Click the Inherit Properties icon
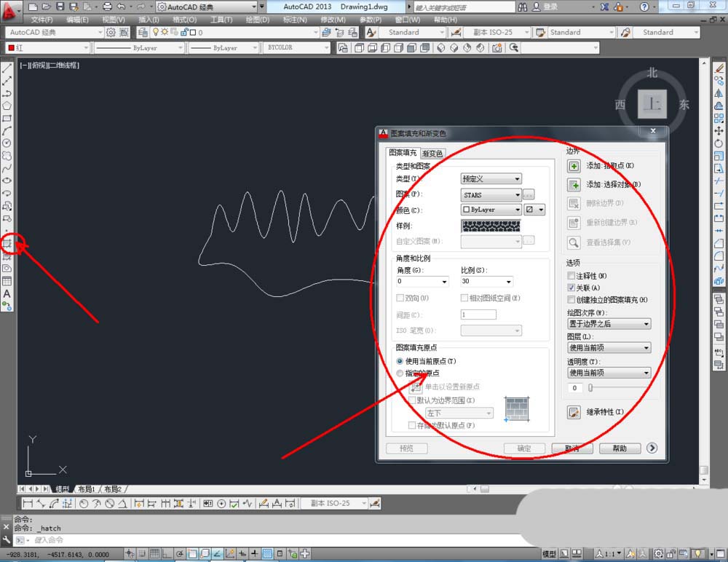This screenshot has width=728, height=562. 574,412
